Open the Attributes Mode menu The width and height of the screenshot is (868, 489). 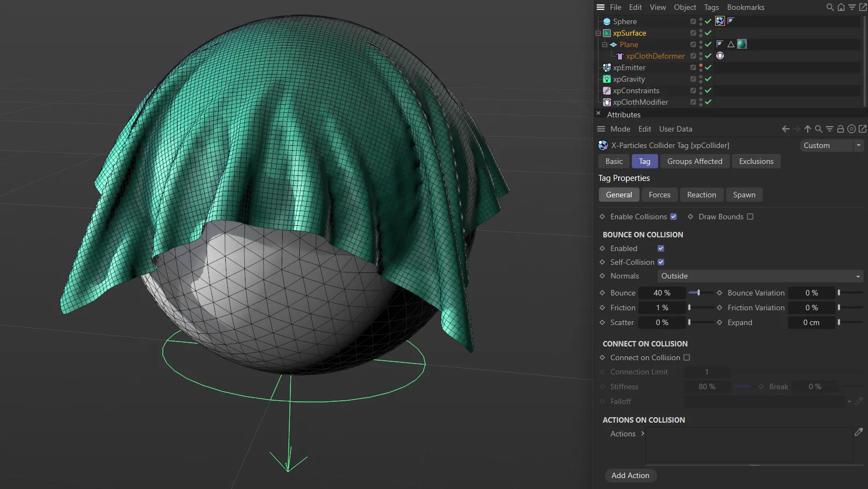[620, 129]
